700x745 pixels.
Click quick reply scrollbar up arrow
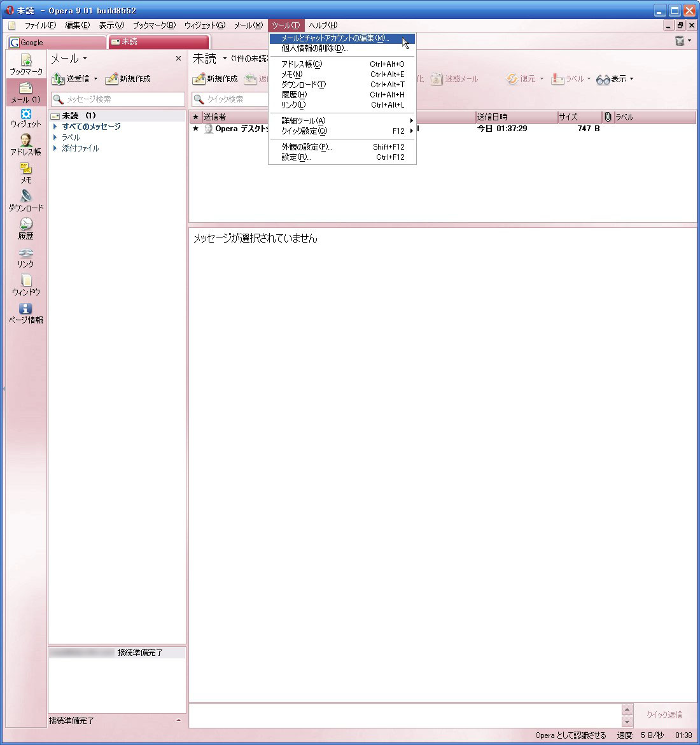point(627,710)
